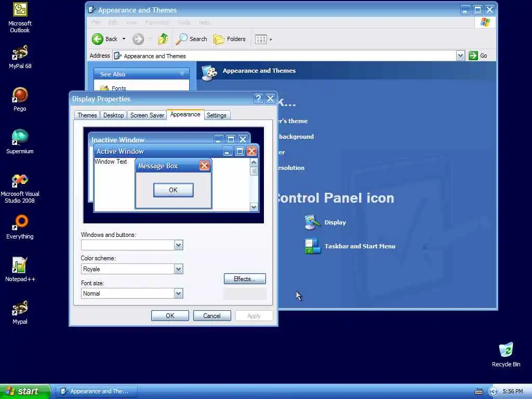
Task: Open the Font size dropdown showing Normal
Action: 179,294
